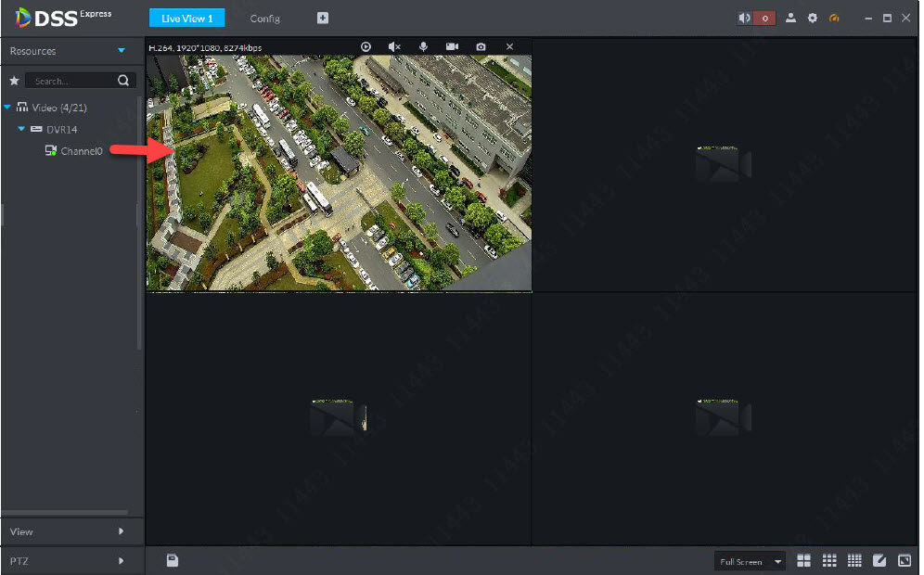Start local recording with the camcorder icon
The height and width of the screenshot is (575, 924).
click(452, 46)
